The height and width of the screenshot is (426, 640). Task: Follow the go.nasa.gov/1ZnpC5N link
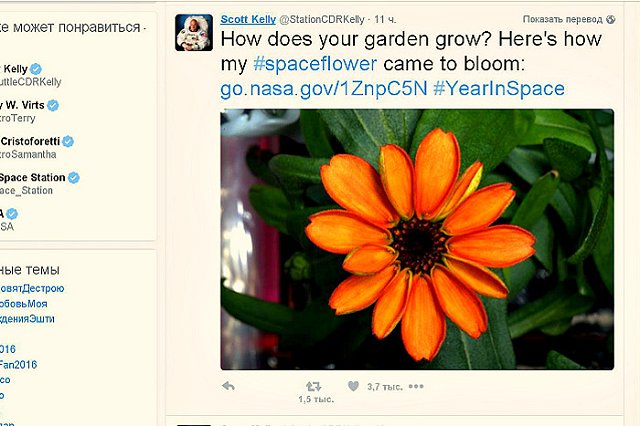click(x=323, y=89)
